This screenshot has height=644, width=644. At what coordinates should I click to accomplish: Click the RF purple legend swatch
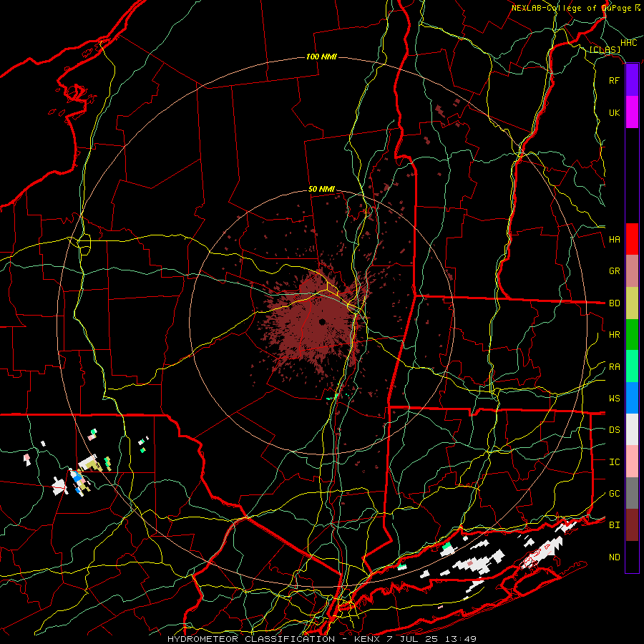(x=632, y=80)
